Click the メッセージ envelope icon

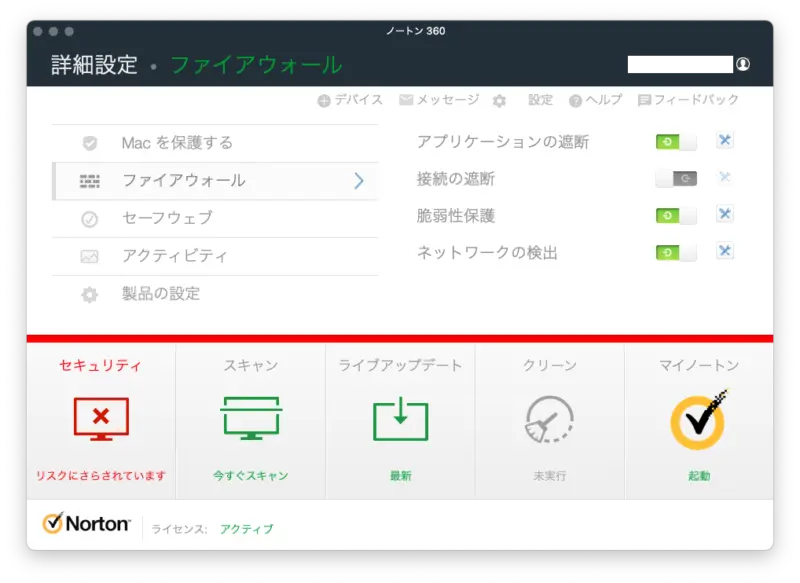click(x=406, y=99)
